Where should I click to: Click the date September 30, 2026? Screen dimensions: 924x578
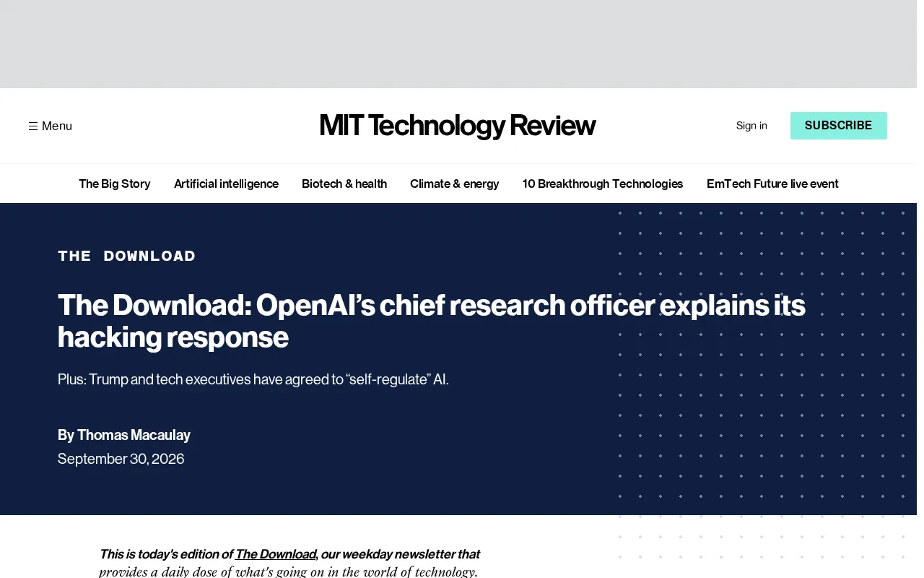(121, 459)
